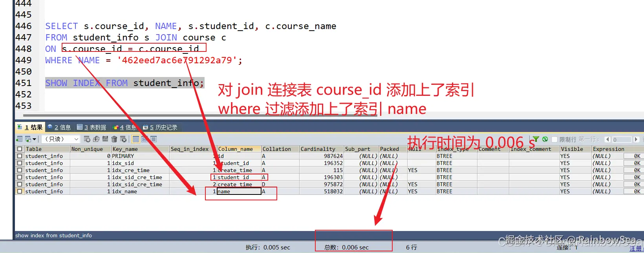Click the 总数: 0.006 sec status text
The image size is (644, 253).
pyautogui.click(x=346, y=247)
